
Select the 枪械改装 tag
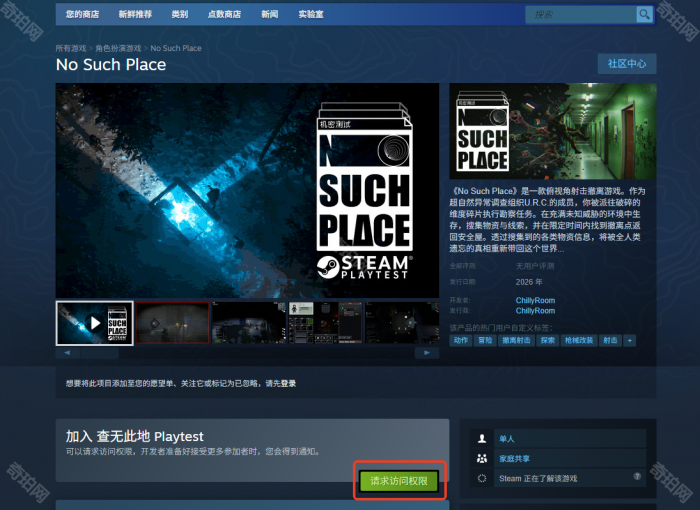point(579,340)
